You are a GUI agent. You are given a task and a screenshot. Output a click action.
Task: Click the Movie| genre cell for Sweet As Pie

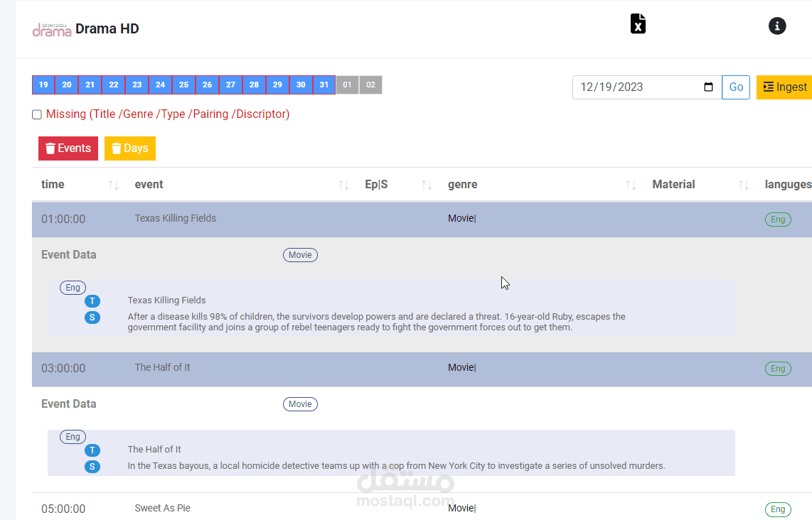coord(462,508)
